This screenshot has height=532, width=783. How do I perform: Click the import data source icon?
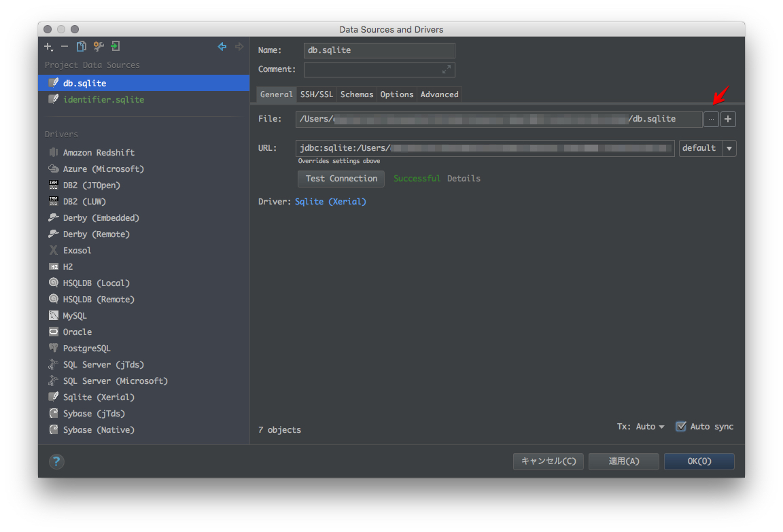click(x=116, y=46)
